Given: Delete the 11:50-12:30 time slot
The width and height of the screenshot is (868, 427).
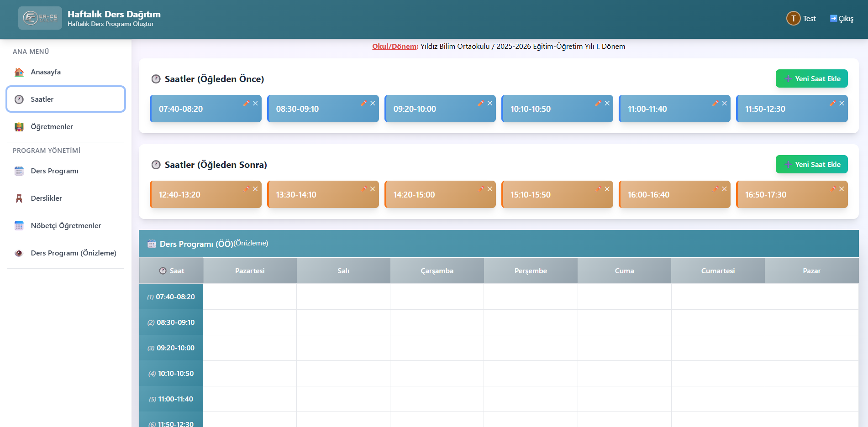Looking at the screenshot, I should 842,103.
